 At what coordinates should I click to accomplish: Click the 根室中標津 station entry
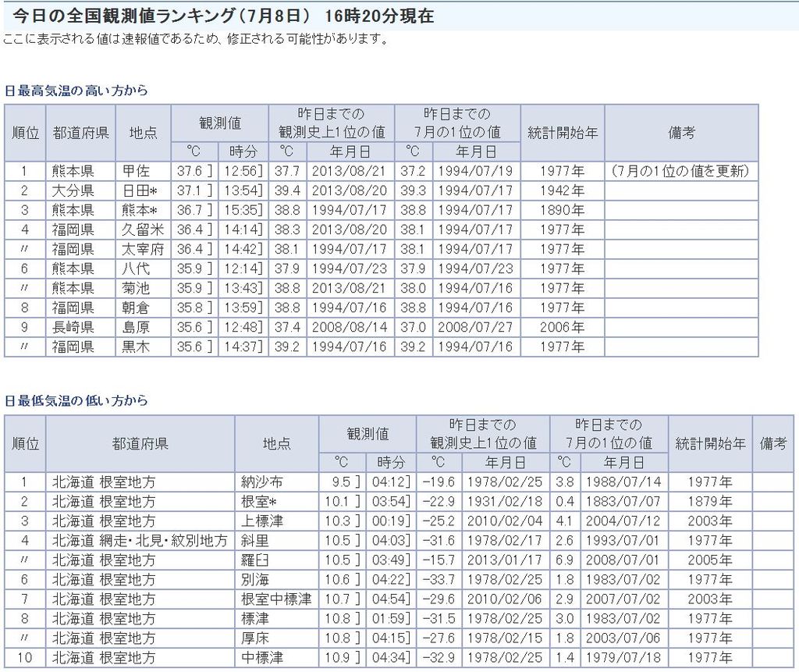[x=276, y=599]
